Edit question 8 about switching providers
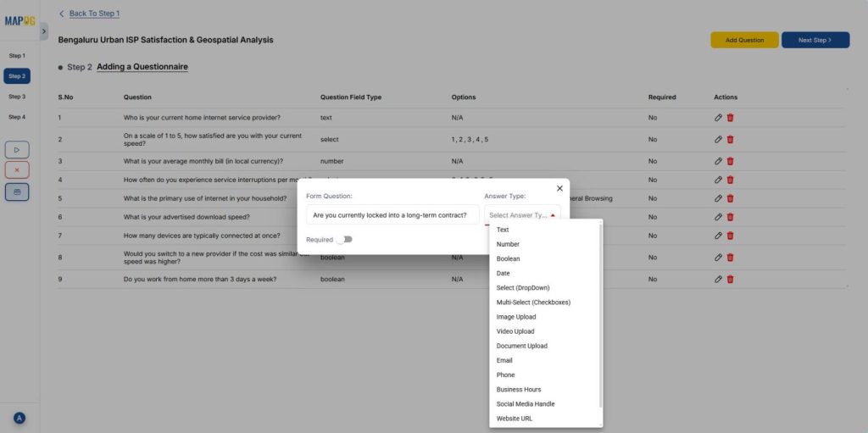The height and width of the screenshot is (433, 868). (x=718, y=258)
